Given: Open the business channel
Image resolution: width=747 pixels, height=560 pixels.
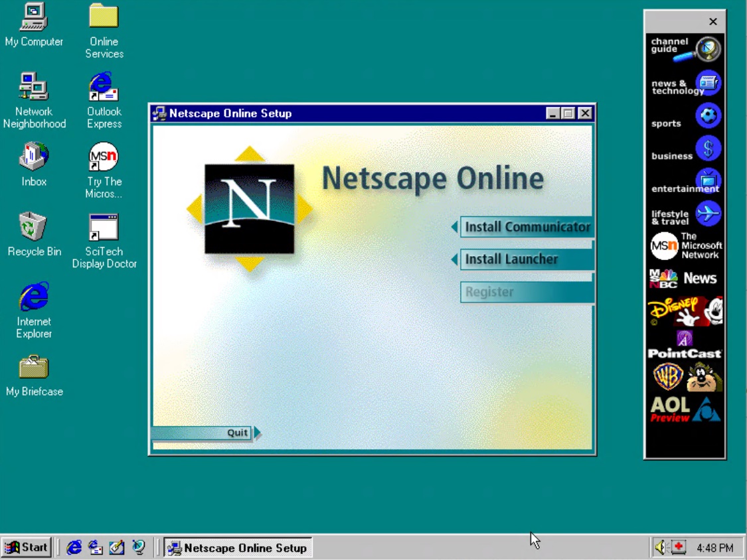Looking at the screenshot, I should pyautogui.click(x=685, y=149).
